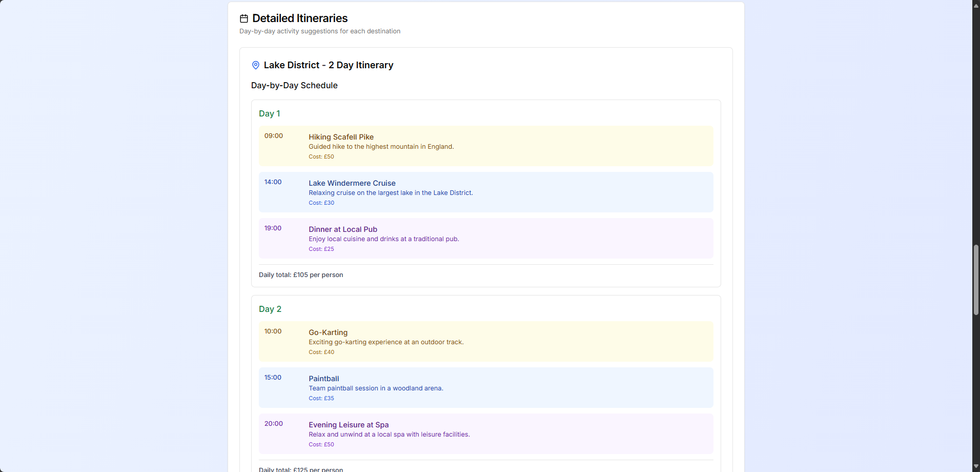Viewport: 980px width, 472px height.
Task: Open the Dinner at Local Pub activity
Action: coord(485,238)
